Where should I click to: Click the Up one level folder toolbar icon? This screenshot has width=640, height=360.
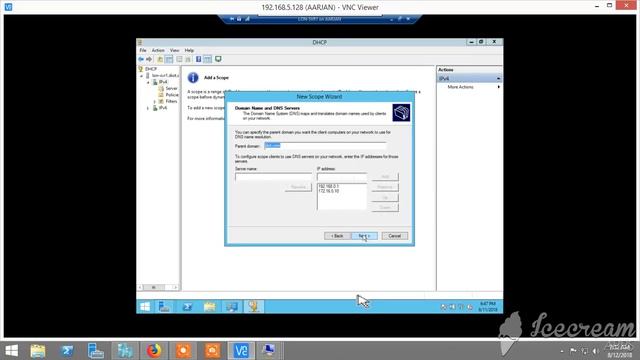click(x=160, y=59)
